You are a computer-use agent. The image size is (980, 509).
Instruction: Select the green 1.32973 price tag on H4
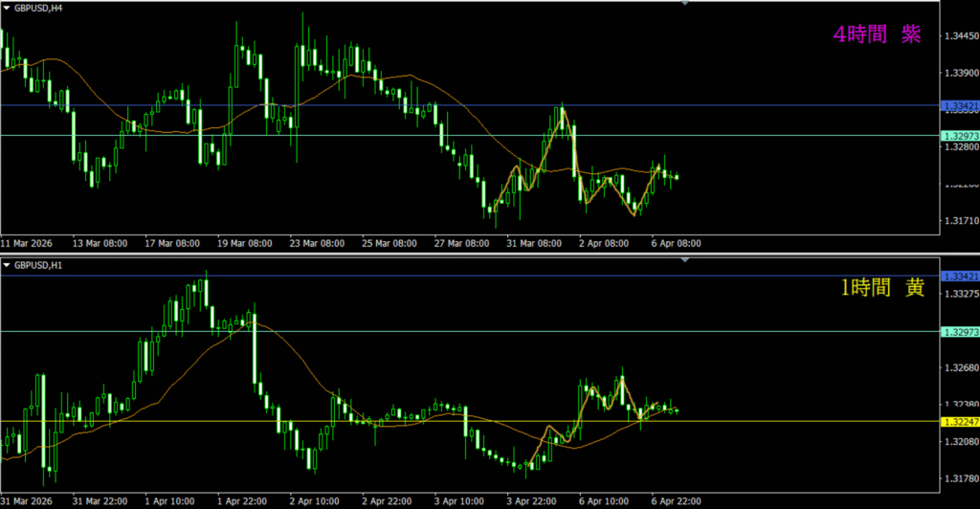pyautogui.click(x=960, y=135)
